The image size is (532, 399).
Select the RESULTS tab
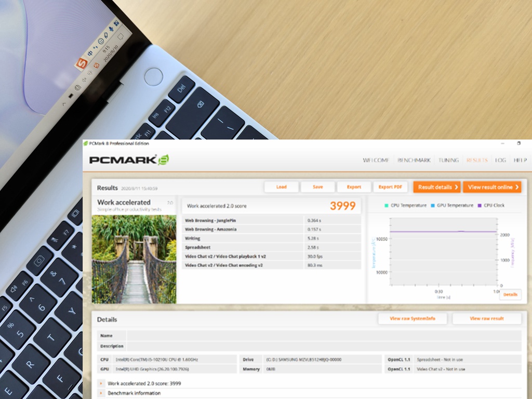[x=477, y=160]
